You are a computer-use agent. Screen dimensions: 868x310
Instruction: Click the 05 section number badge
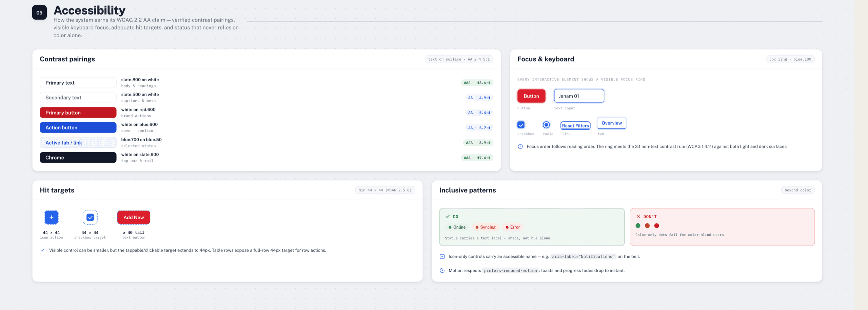(39, 13)
